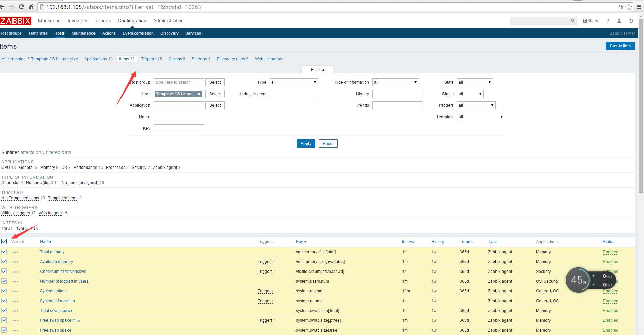Click the browser back arrow
The image size is (644, 335).
click(x=3, y=7)
